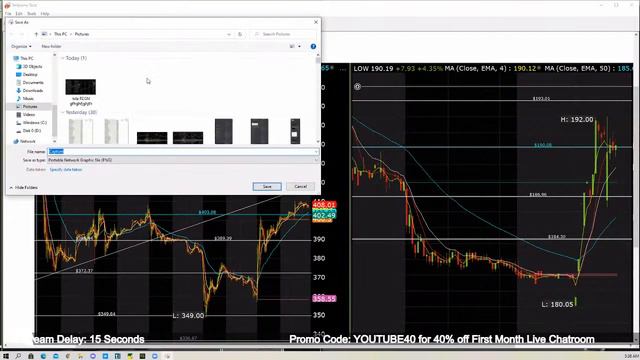Select Network in the navigation tree
640x360 pixels.
tap(24, 141)
